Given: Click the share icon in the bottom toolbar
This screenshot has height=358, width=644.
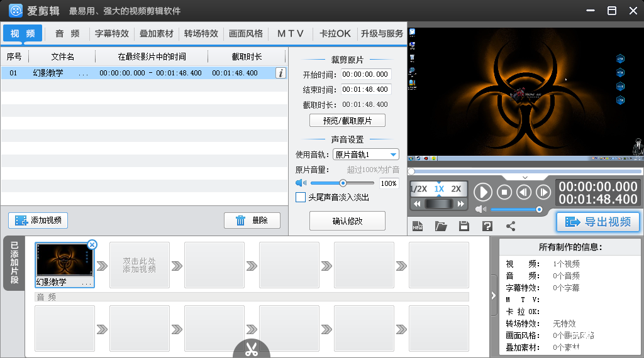Looking at the screenshot, I should (511, 226).
